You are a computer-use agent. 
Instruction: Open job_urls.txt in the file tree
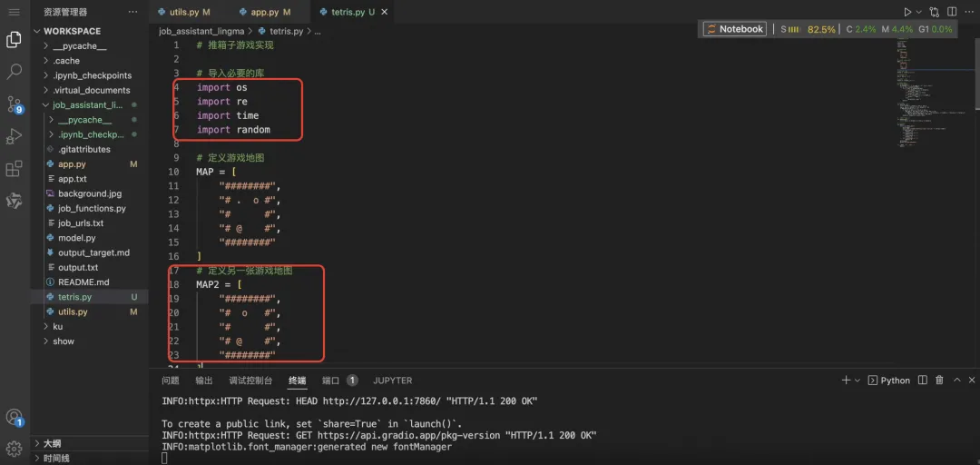(x=89, y=223)
